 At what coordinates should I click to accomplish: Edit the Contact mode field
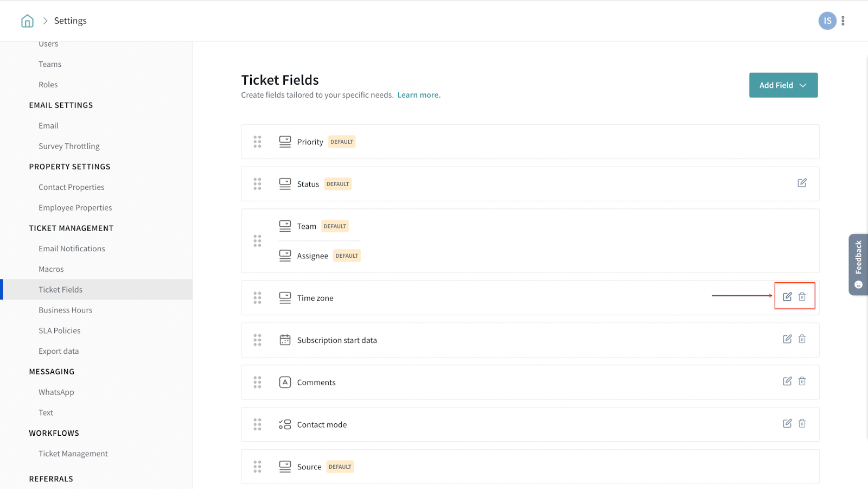787,423
